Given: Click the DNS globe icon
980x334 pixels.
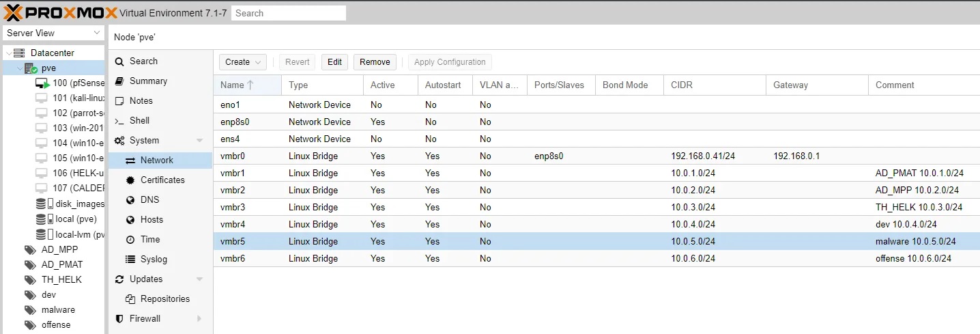Looking at the screenshot, I should pyautogui.click(x=130, y=199).
